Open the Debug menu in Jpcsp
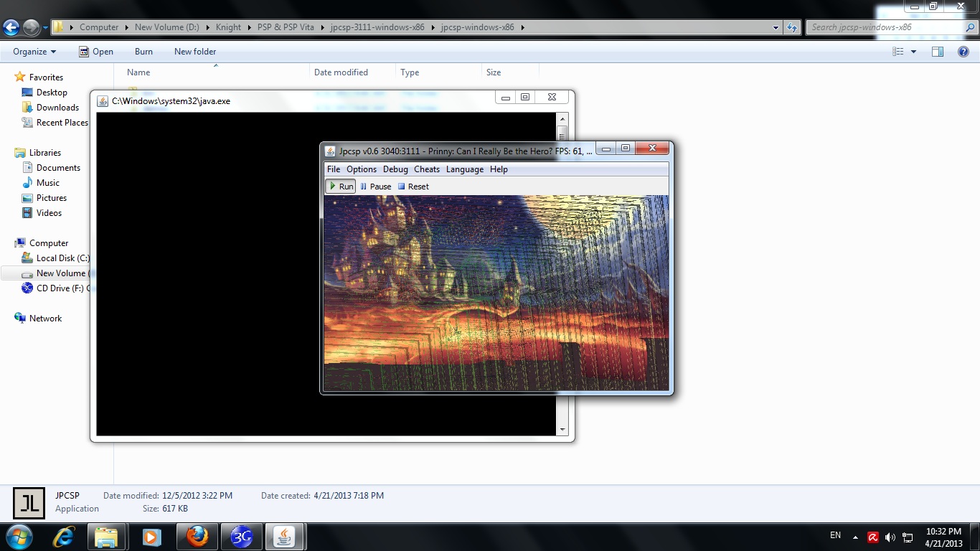Image resolution: width=980 pixels, height=551 pixels. [395, 169]
